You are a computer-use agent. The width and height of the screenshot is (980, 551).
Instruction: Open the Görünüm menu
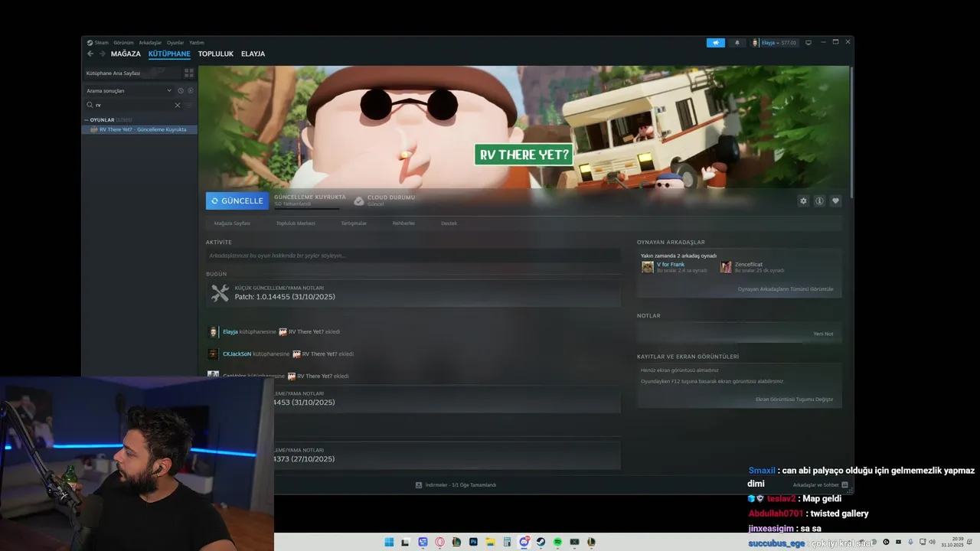(x=123, y=43)
